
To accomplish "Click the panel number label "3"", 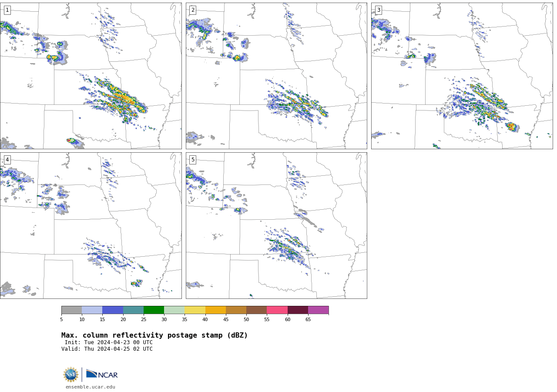I will point(379,10).
